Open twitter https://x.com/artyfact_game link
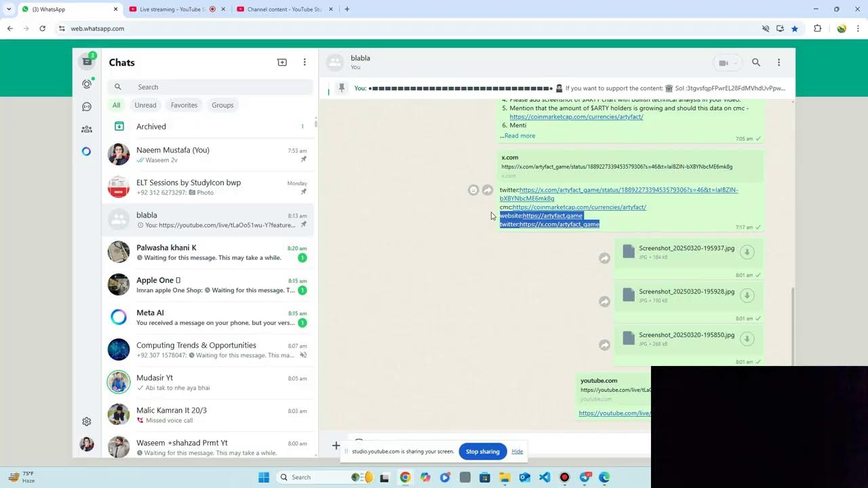This screenshot has width=868, height=488. point(559,224)
